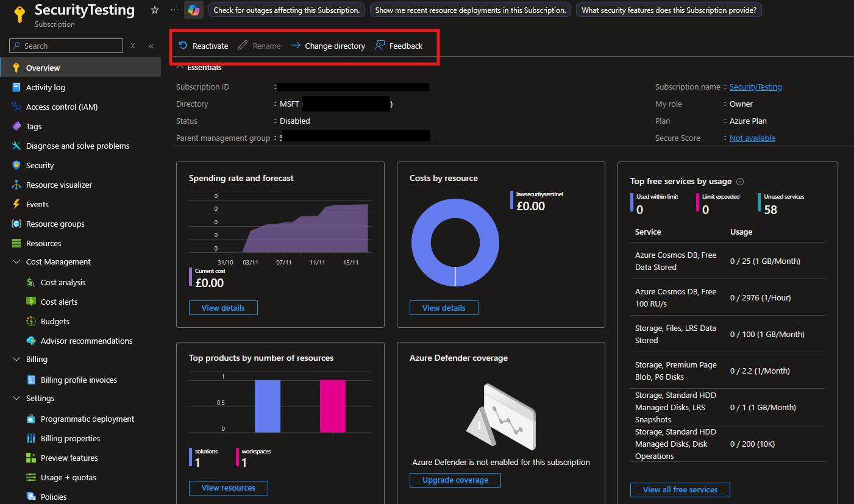Click the Tags icon in sidebar
The width and height of the screenshot is (854, 504).
[x=16, y=126]
